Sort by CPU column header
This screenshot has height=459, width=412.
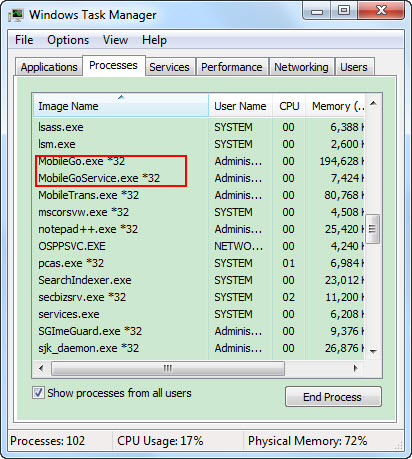click(289, 106)
